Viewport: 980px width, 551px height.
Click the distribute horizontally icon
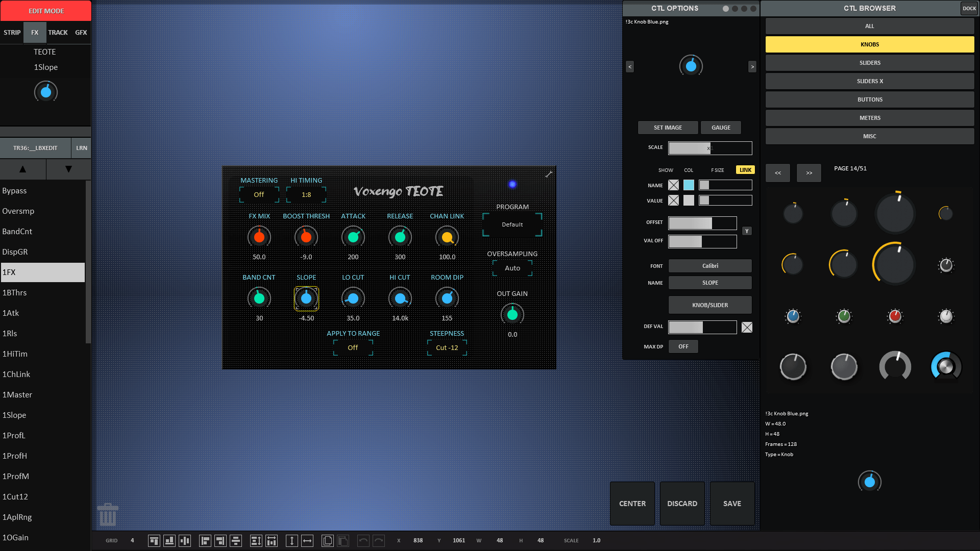point(272,541)
